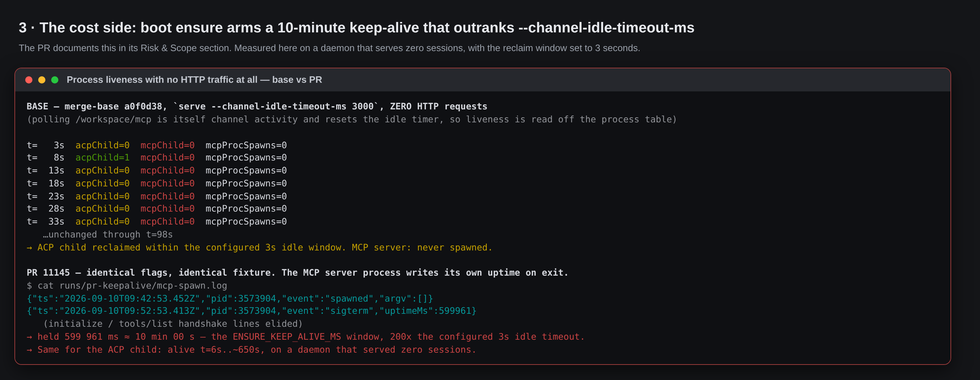
Task: Click the green window dot
Action: point(55,80)
